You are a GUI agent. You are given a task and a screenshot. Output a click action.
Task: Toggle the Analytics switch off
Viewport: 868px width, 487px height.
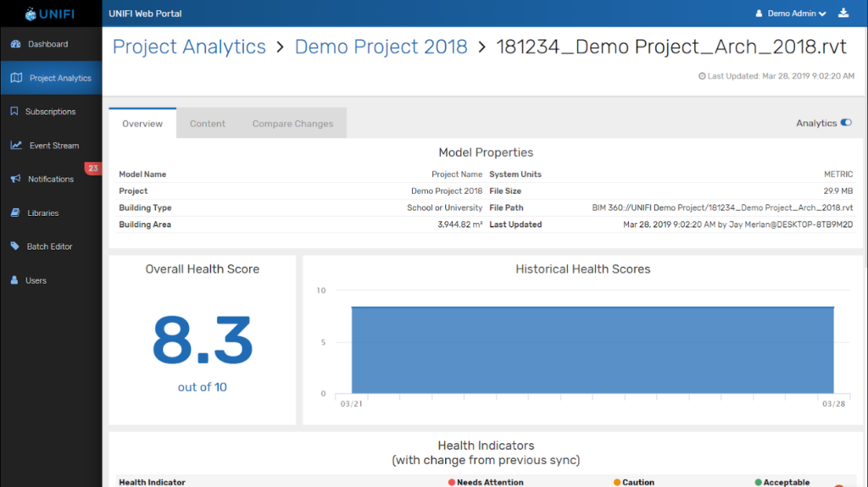pos(845,123)
